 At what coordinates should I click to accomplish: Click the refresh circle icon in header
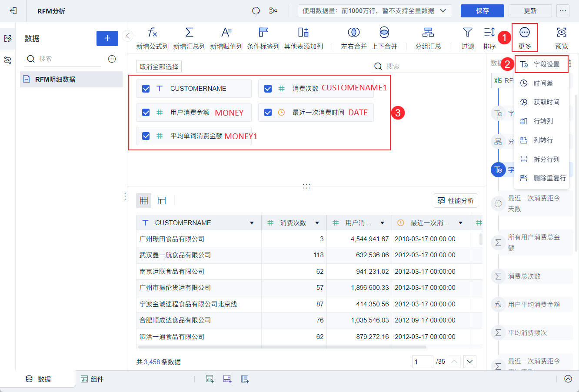tap(256, 10)
